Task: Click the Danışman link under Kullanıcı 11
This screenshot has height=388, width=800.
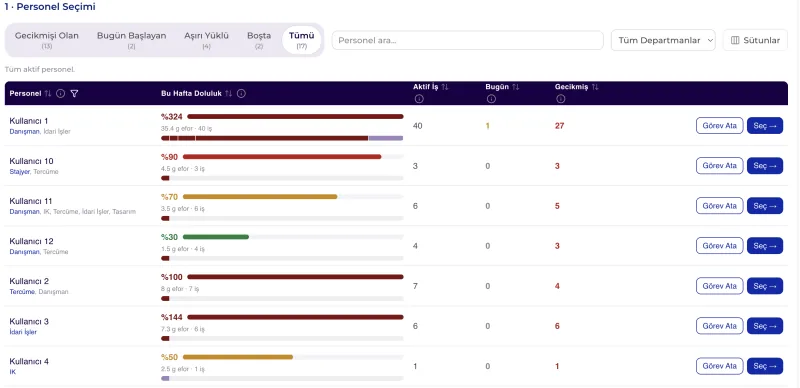Action: point(24,211)
